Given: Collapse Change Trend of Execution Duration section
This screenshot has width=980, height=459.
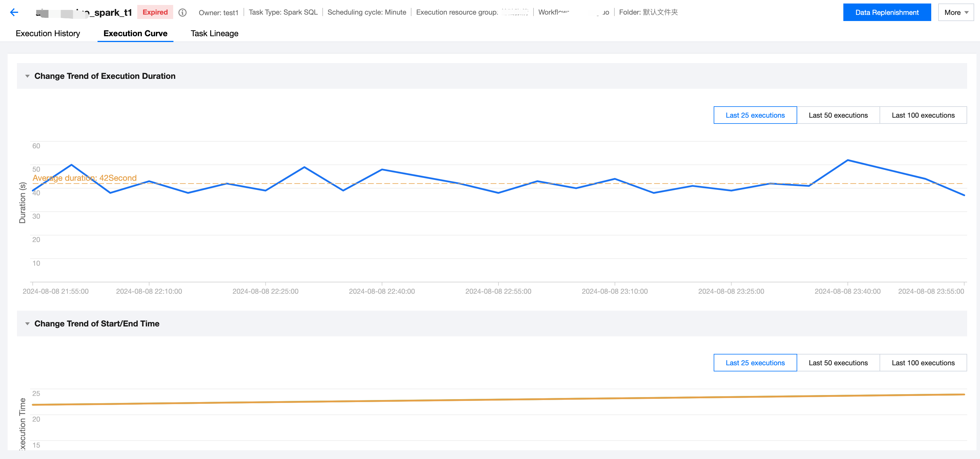Looking at the screenshot, I should pos(27,76).
